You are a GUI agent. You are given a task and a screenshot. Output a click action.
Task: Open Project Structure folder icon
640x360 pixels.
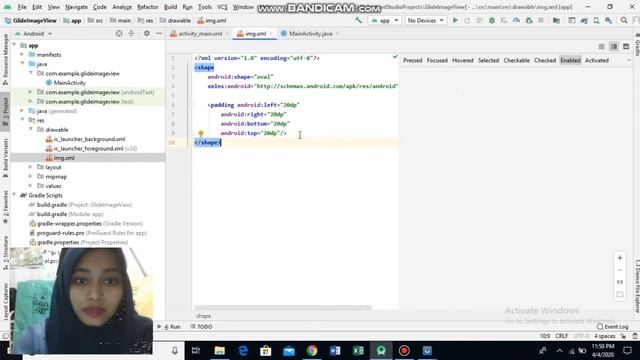[x=556, y=20]
